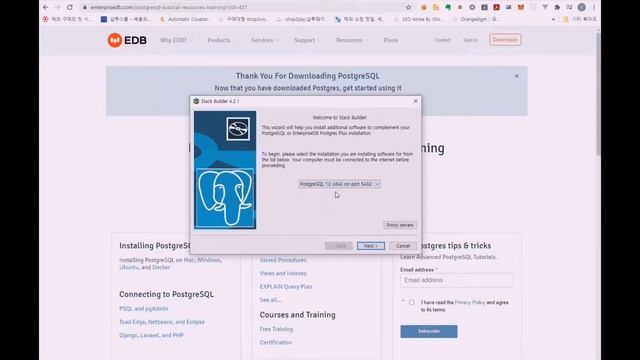Open the Automatic Coupon bookmark
Screen dimensions: 640x360
(x=185, y=19)
